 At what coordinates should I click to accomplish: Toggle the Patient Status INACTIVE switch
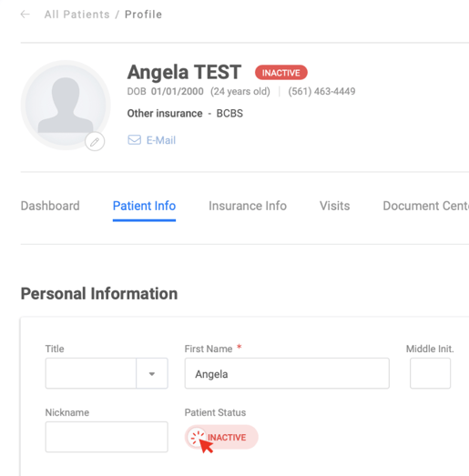click(x=221, y=437)
